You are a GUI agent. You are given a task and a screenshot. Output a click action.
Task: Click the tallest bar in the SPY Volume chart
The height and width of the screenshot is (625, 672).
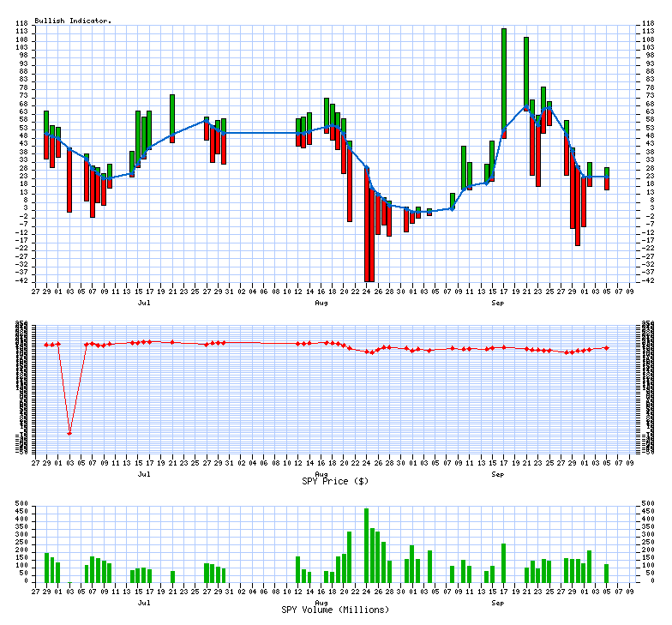[366, 545]
